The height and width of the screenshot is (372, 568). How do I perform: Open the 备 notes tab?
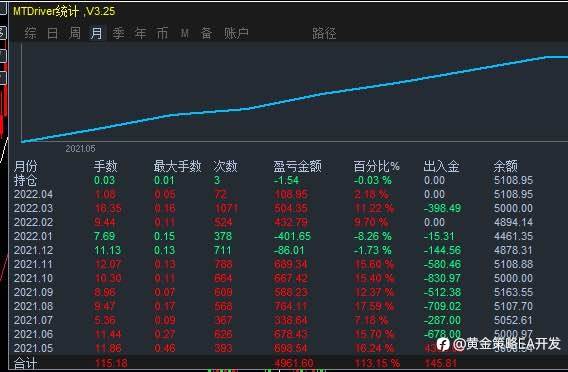coord(206,33)
